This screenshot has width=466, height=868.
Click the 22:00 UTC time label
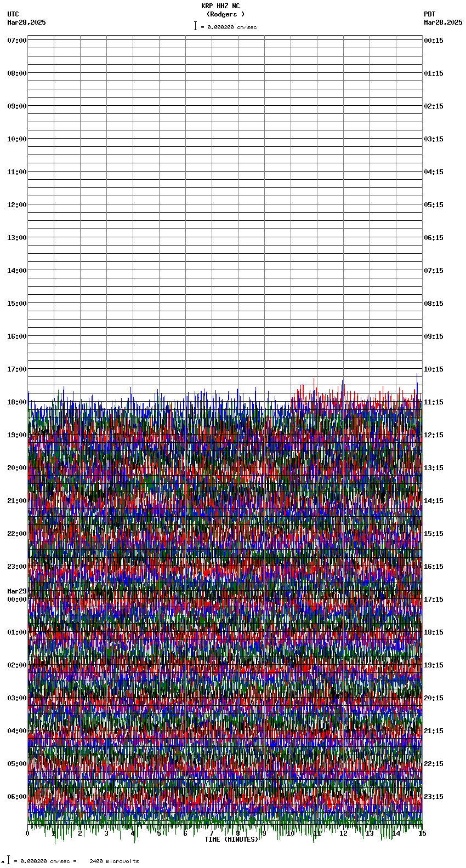(17, 534)
